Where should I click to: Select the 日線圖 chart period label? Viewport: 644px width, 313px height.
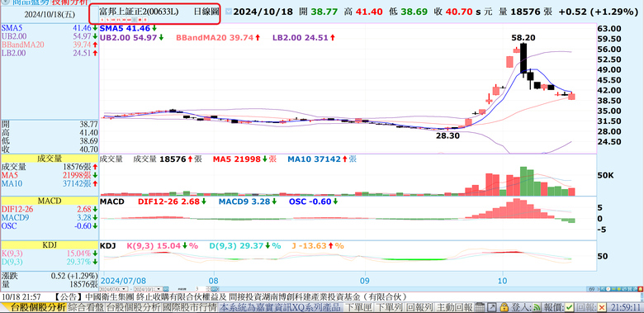[x=206, y=11]
